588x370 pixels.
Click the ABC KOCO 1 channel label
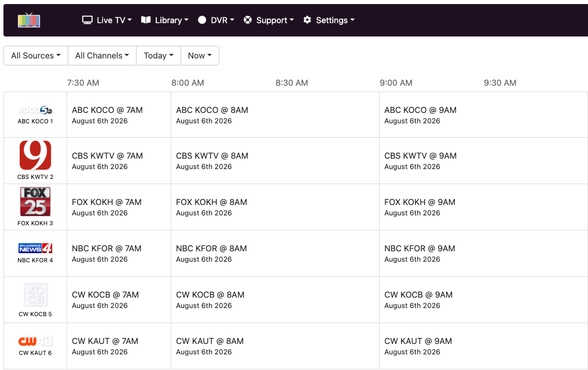tap(35, 121)
